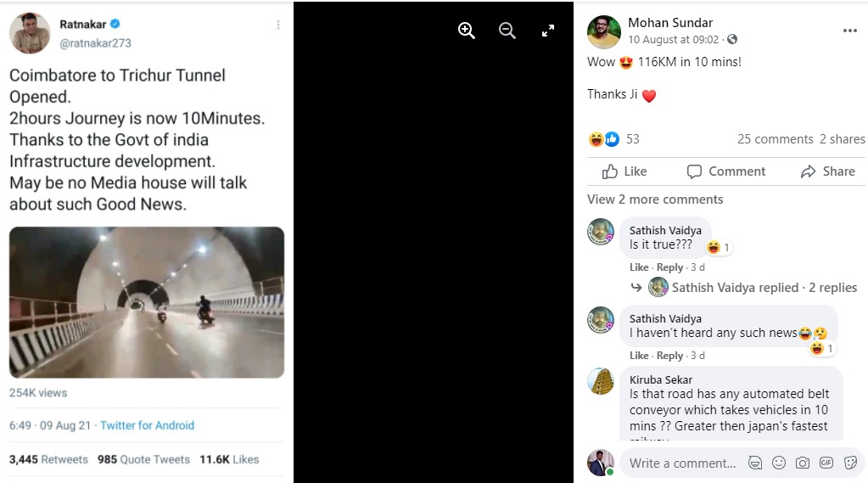View the 2 shares
Viewport: 868px width, 483px height.
[x=842, y=139]
